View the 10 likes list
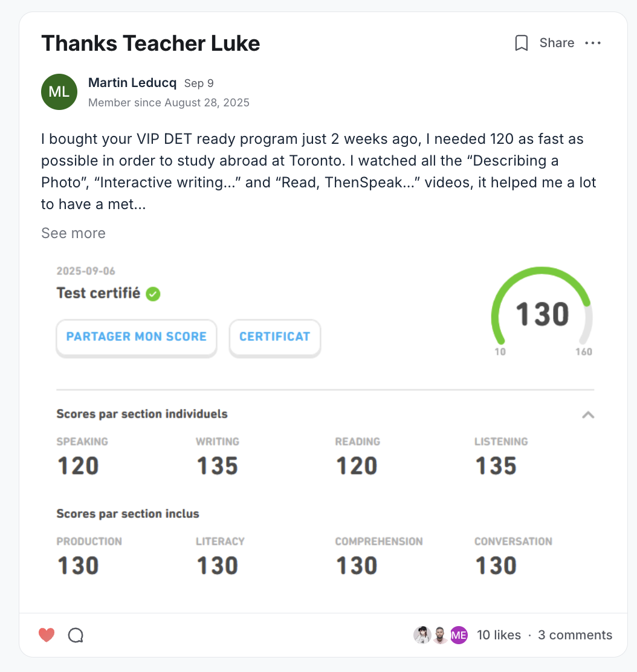 click(x=499, y=635)
